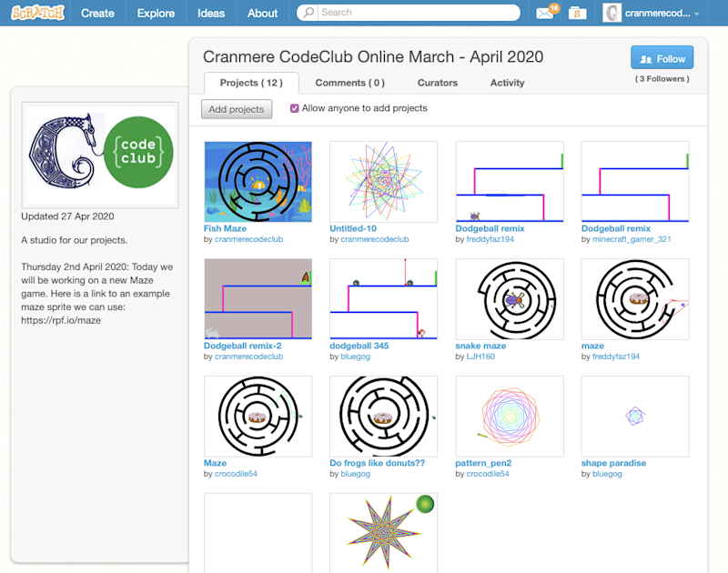Click the snake maze title link
This screenshot has width=728, height=573.
click(480, 346)
